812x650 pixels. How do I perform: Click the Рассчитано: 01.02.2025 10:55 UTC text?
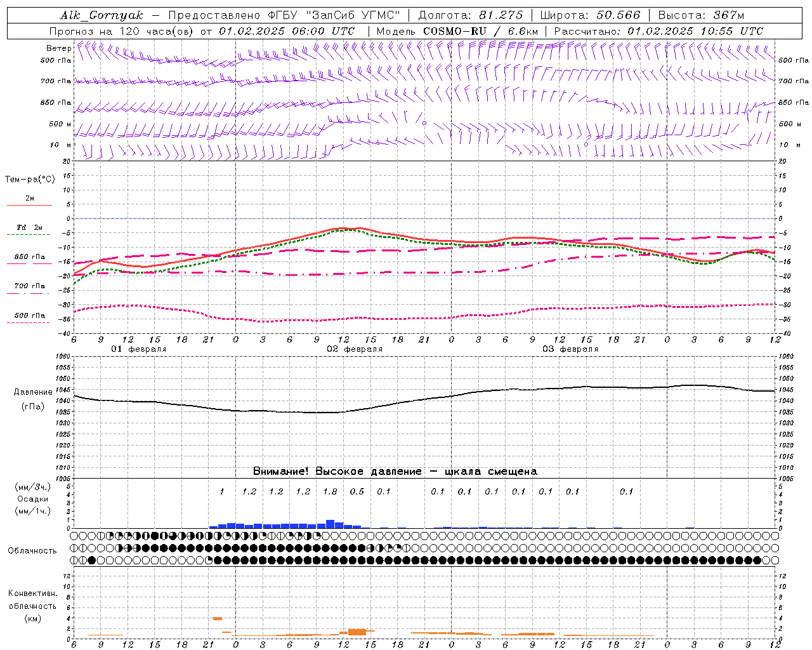tap(658, 31)
